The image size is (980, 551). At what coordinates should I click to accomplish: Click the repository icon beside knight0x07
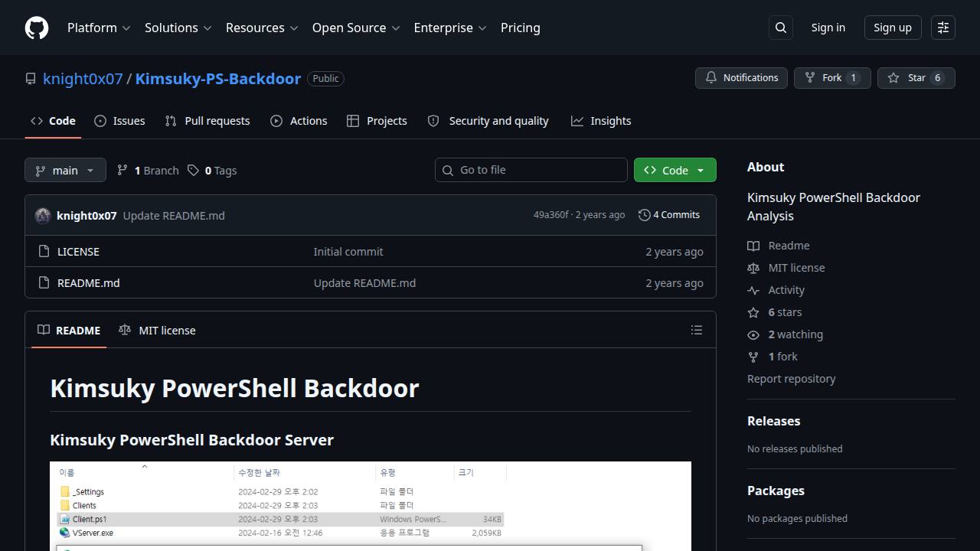coord(31,79)
